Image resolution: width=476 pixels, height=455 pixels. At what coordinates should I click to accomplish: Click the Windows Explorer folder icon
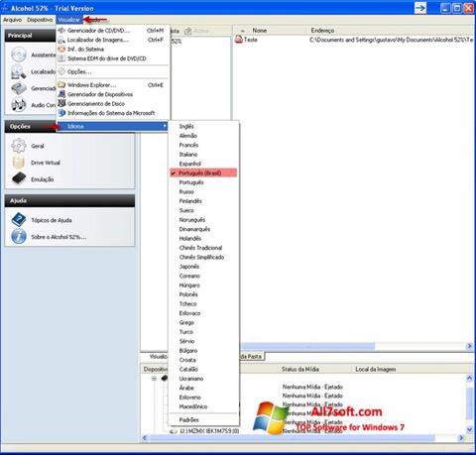click(x=61, y=85)
